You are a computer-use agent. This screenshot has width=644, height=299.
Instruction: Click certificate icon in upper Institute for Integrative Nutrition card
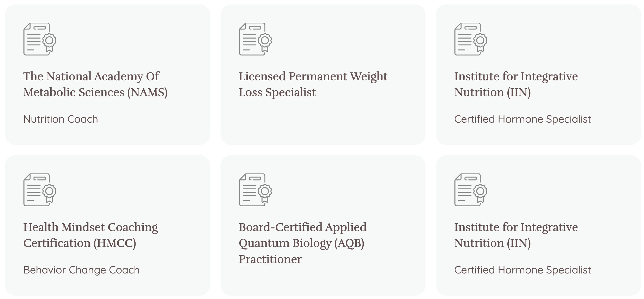pos(471,39)
